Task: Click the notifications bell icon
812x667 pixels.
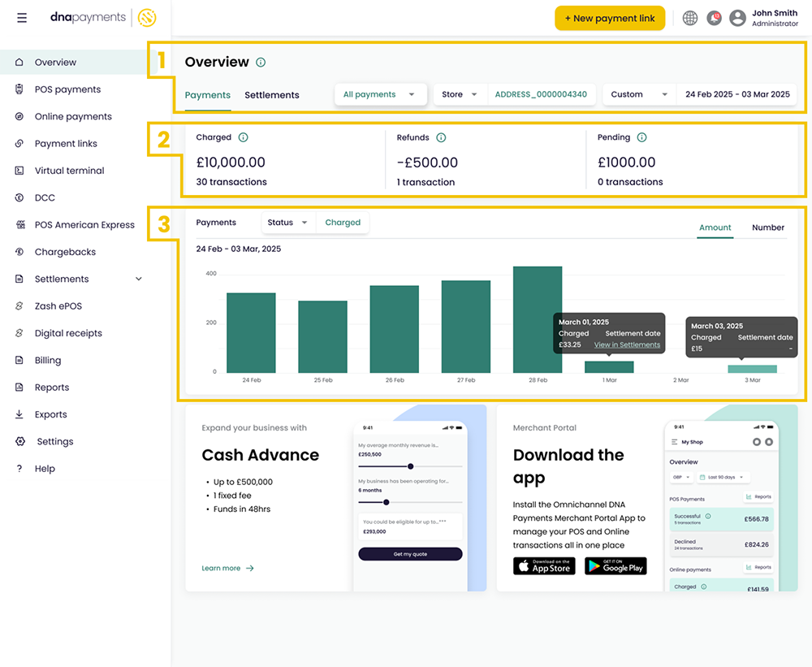Action: (714, 18)
